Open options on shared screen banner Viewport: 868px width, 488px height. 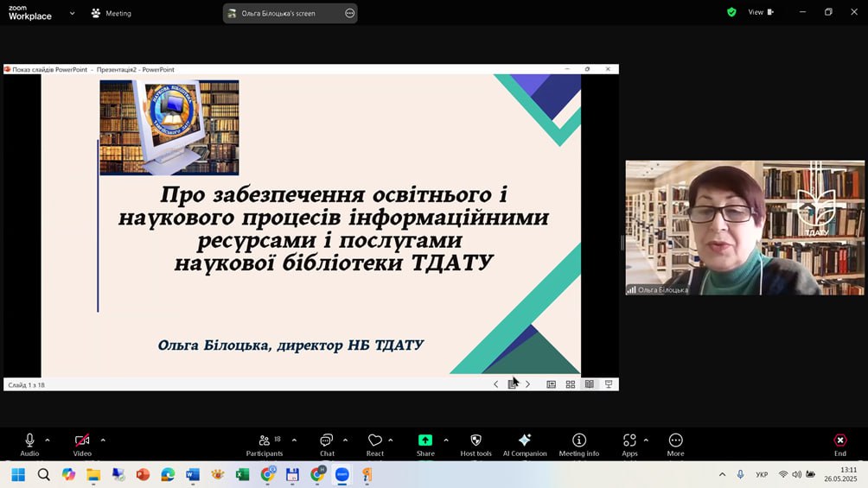click(349, 13)
